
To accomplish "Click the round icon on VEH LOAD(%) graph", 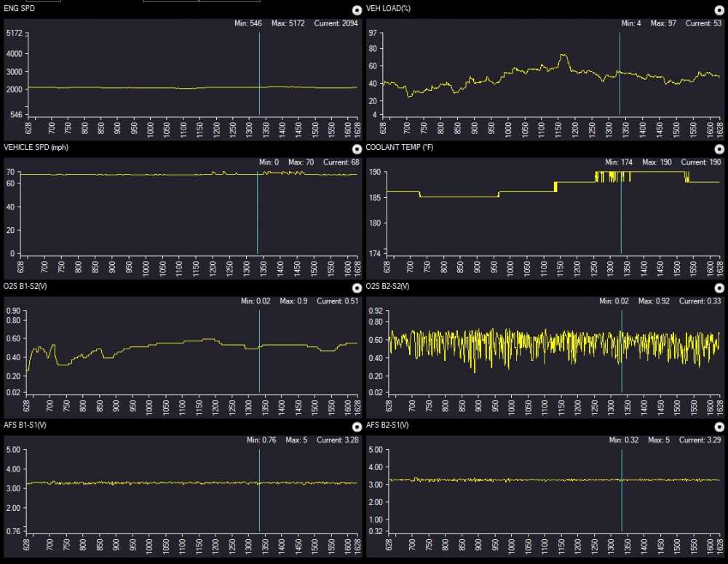I will [719, 10].
